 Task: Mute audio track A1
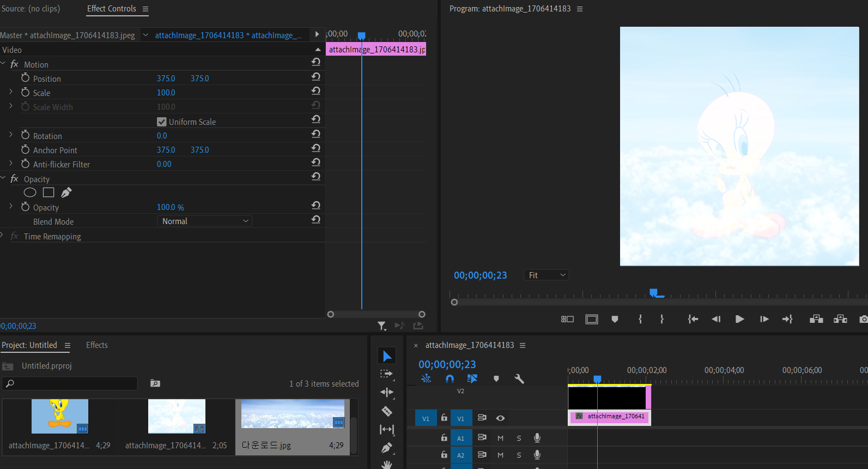500,438
